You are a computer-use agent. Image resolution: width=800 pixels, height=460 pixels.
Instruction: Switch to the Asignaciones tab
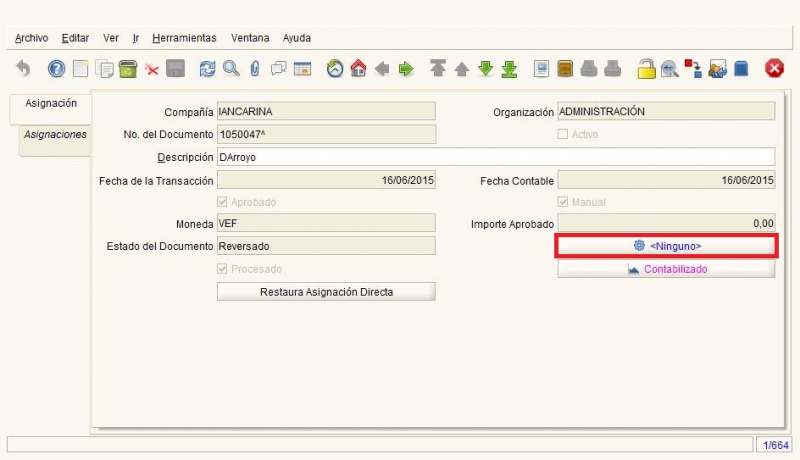tap(55, 134)
